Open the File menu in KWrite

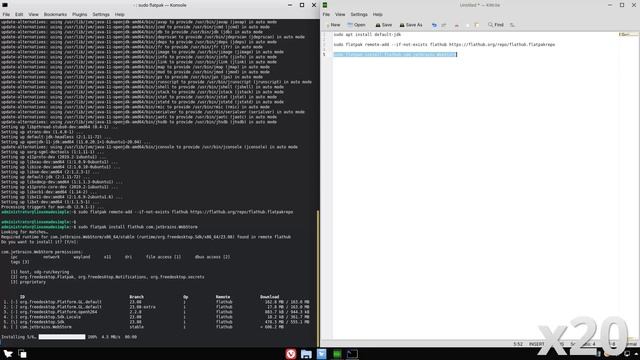click(326, 14)
